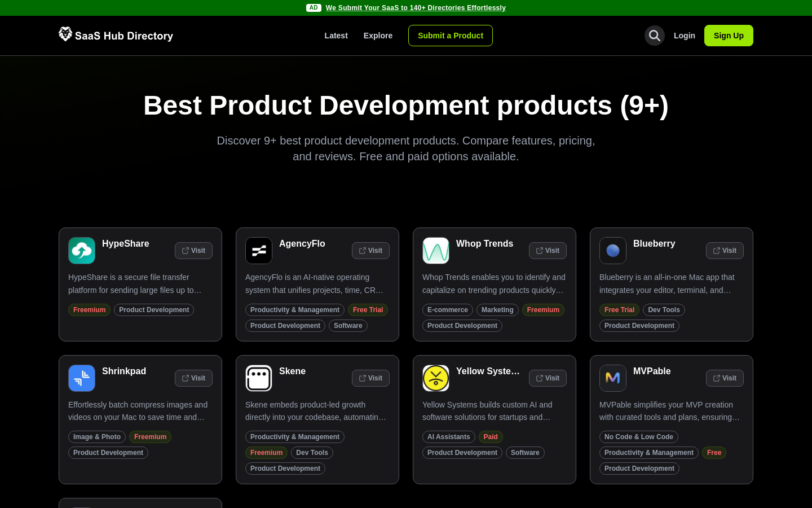The width and height of the screenshot is (812, 508).
Task: Select Whop Trends' Marketing tag
Action: tap(497, 310)
